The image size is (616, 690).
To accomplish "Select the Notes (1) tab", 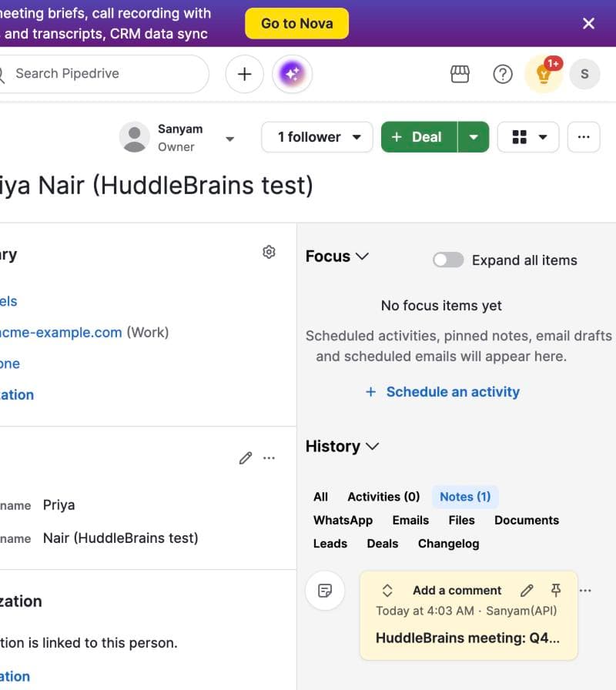I will click(465, 497).
